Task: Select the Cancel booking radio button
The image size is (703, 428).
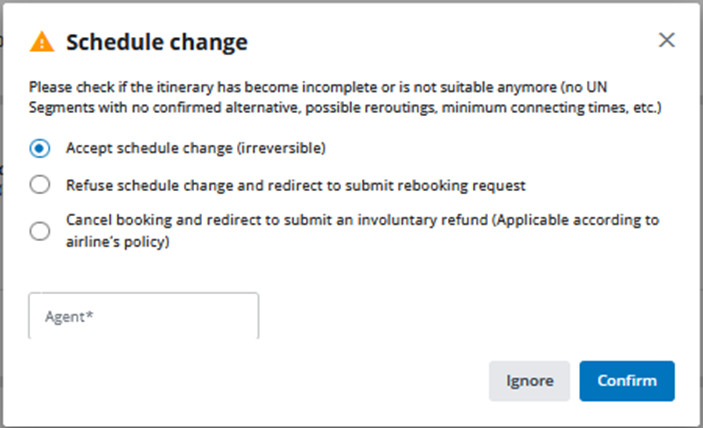Action: (x=40, y=231)
